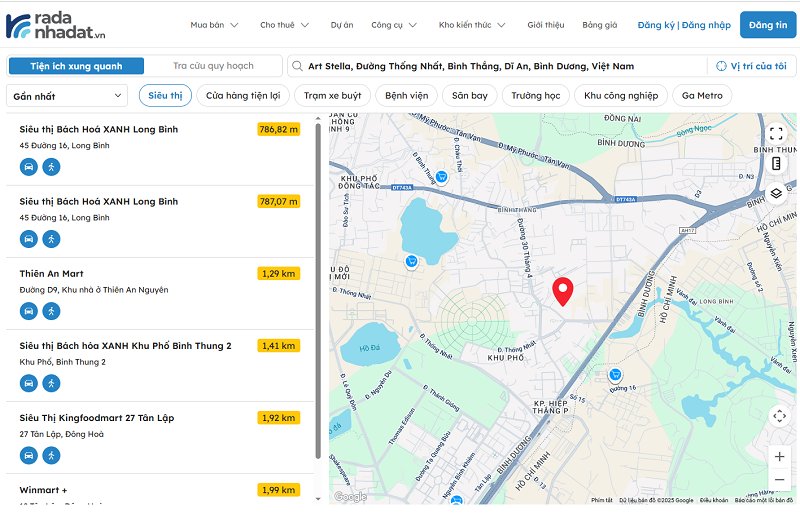This screenshot has width=800, height=518.
Task: Click the red location pin on the map
Action: (x=563, y=291)
